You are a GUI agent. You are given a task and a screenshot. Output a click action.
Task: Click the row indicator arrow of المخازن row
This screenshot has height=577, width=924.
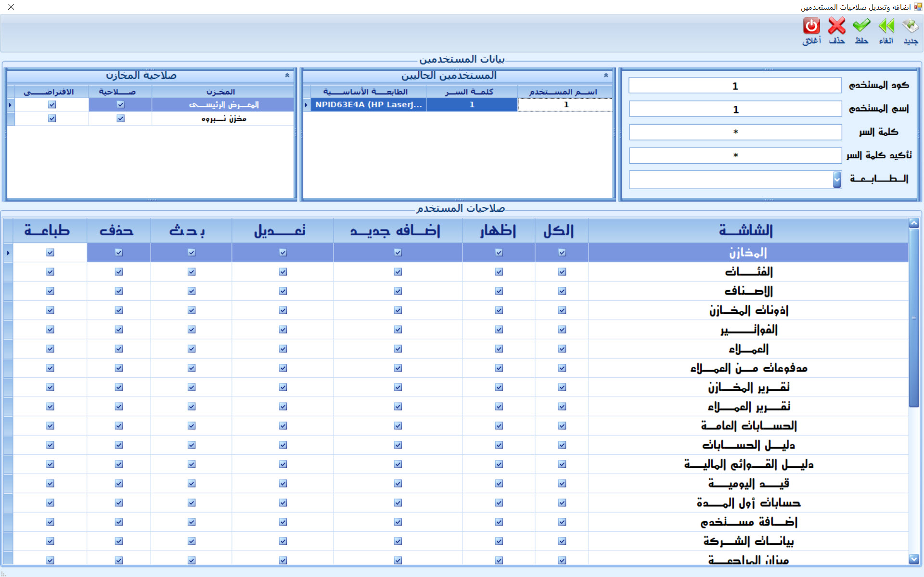[8, 253]
